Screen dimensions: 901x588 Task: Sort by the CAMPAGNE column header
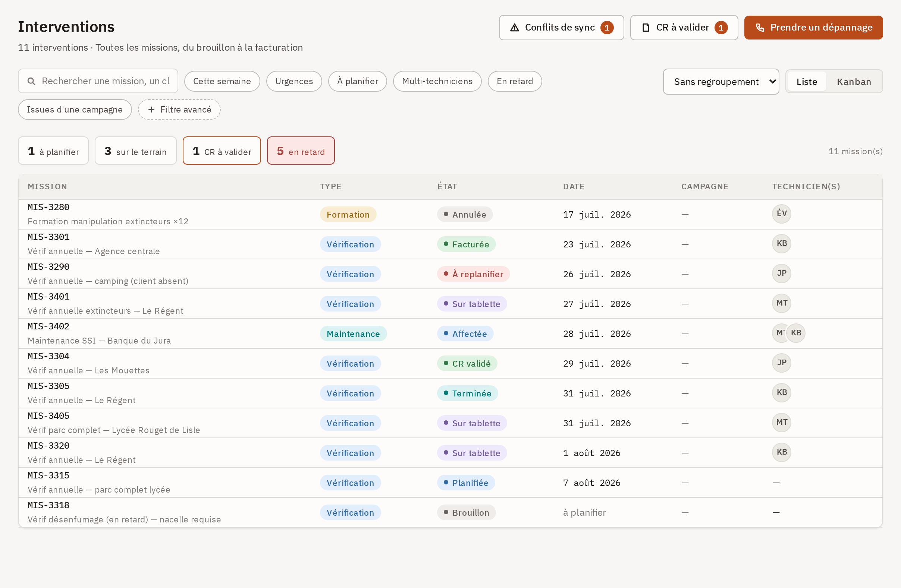coord(704,187)
